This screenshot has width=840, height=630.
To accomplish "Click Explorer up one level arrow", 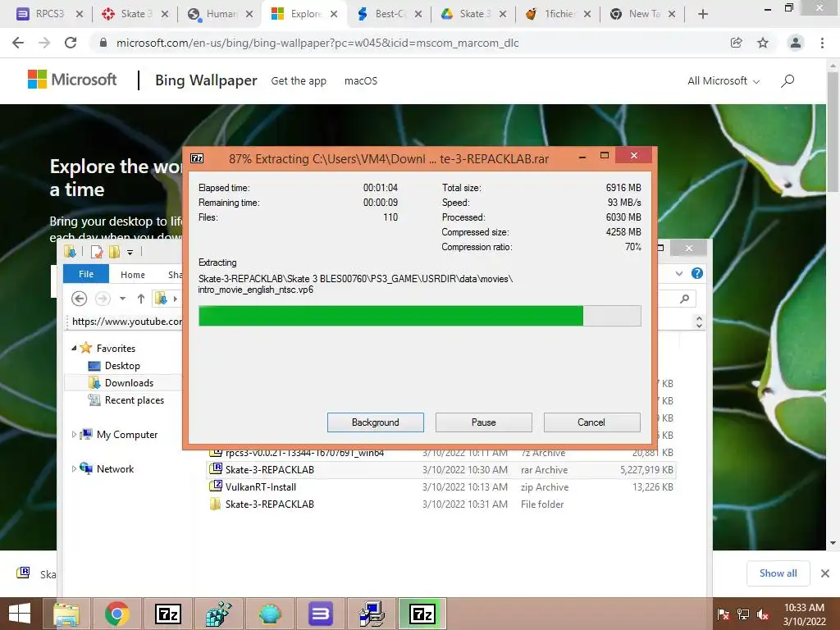I will tap(140, 299).
